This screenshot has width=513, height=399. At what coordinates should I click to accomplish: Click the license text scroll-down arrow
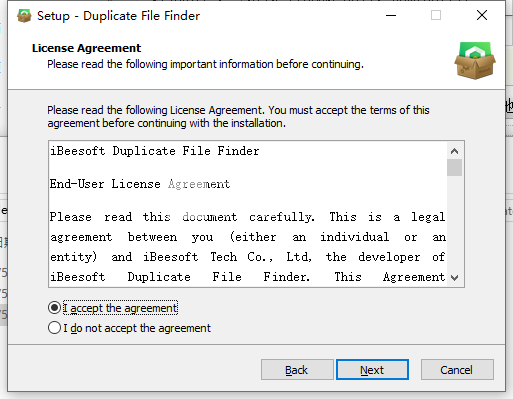[x=454, y=277]
